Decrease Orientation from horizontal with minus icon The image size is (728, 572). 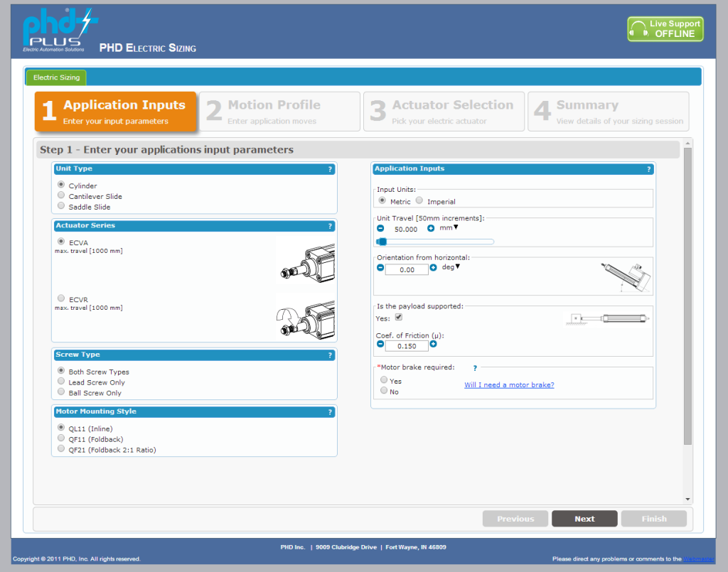point(379,269)
